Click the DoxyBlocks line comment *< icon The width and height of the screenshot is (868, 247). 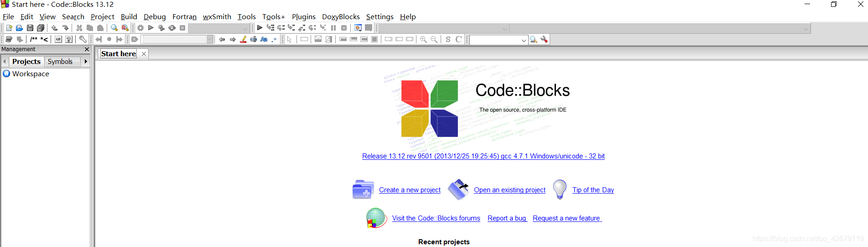pyautogui.click(x=44, y=39)
